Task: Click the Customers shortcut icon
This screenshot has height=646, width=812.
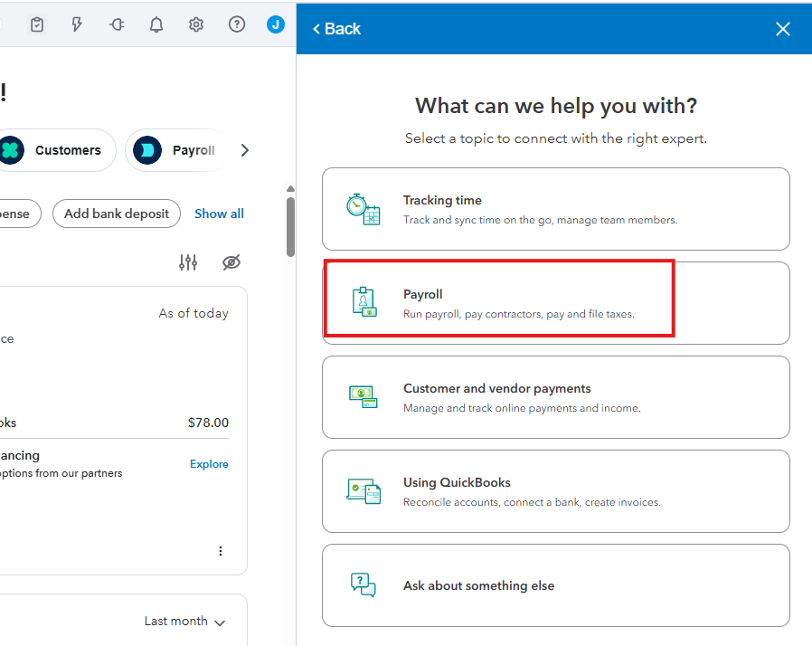Action: click(x=12, y=150)
